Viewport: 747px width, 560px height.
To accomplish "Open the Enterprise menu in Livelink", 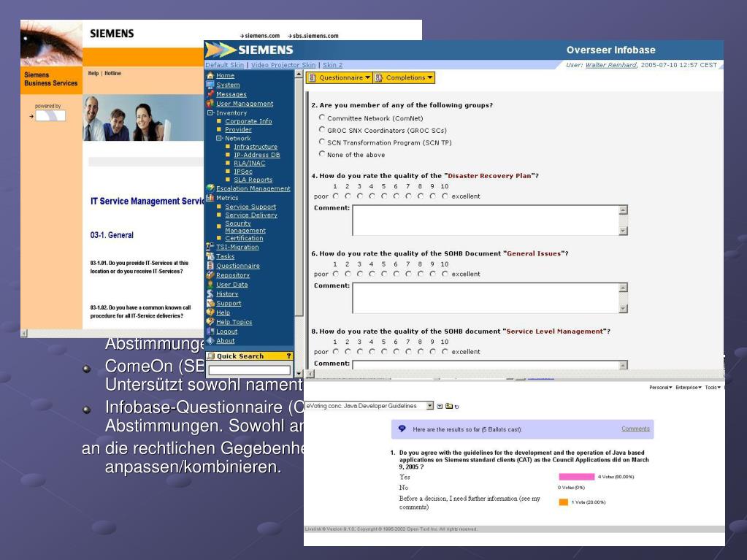I will pyautogui.click(x=689, y=388).
